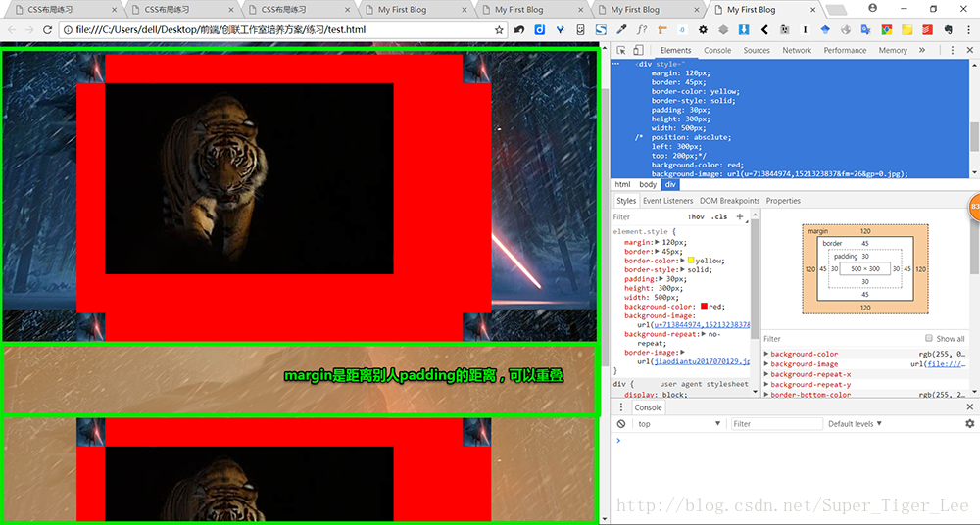Open the computed file:/// url link
Image resolution: width=980 pixels, height=525 pixels.
tap(947, 363)
